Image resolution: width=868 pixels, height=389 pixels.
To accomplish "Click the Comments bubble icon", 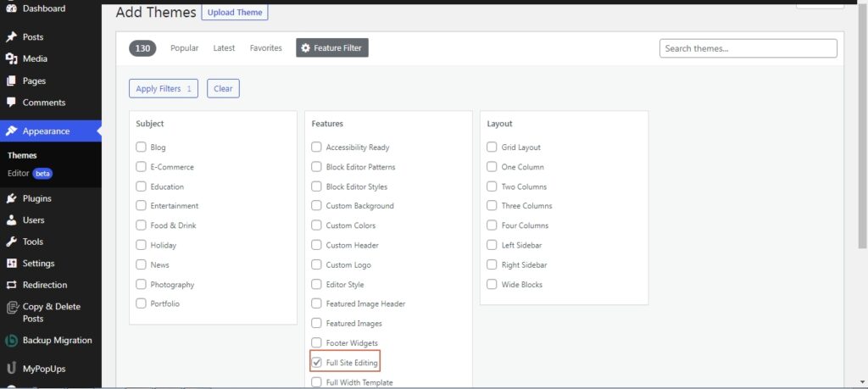I will (11, 103).
